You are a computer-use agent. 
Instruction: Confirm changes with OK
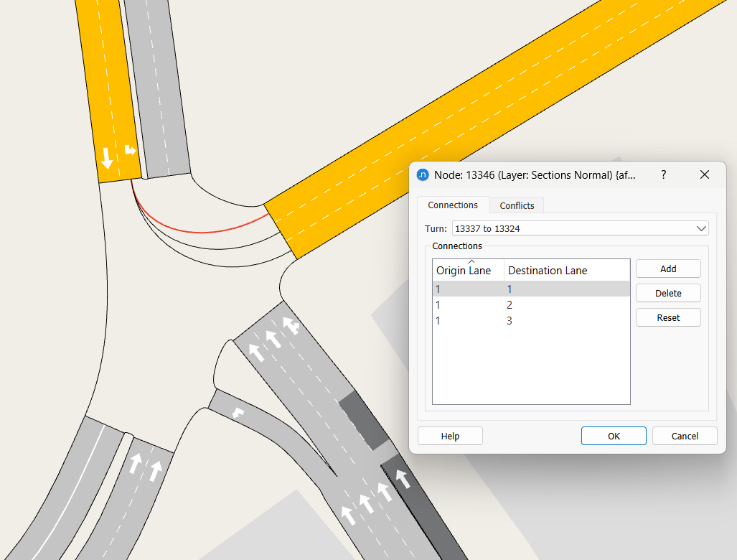(614, 436)
